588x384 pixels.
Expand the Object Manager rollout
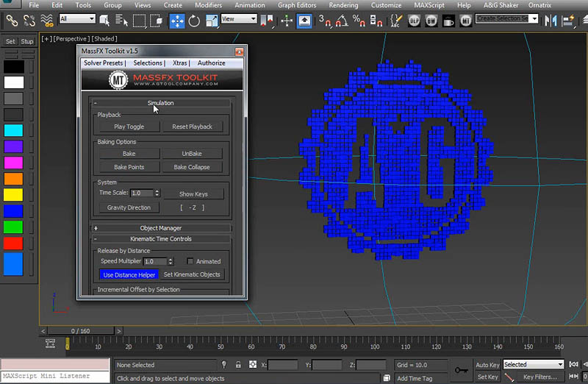click(160, 228)
